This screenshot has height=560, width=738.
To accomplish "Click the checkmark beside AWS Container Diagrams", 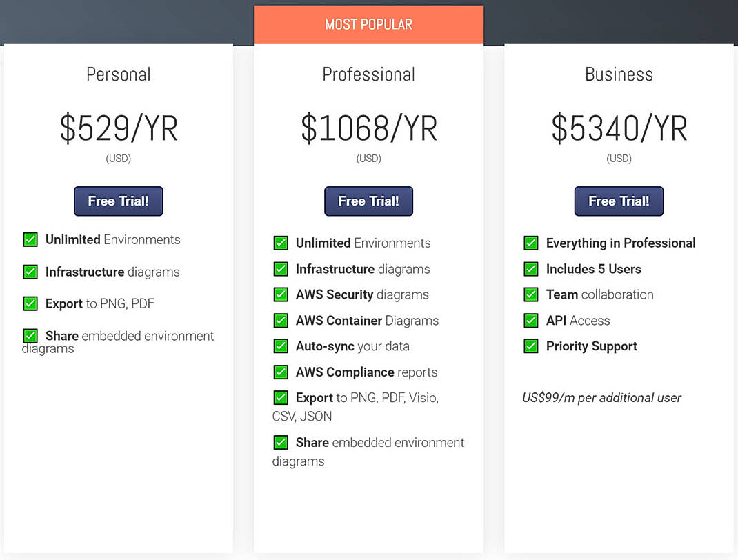I will click(x=281, y=321).
